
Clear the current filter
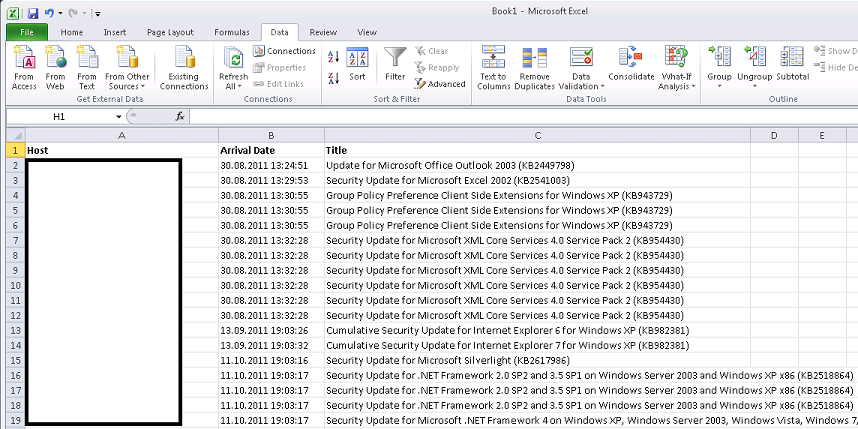(432, 51)
